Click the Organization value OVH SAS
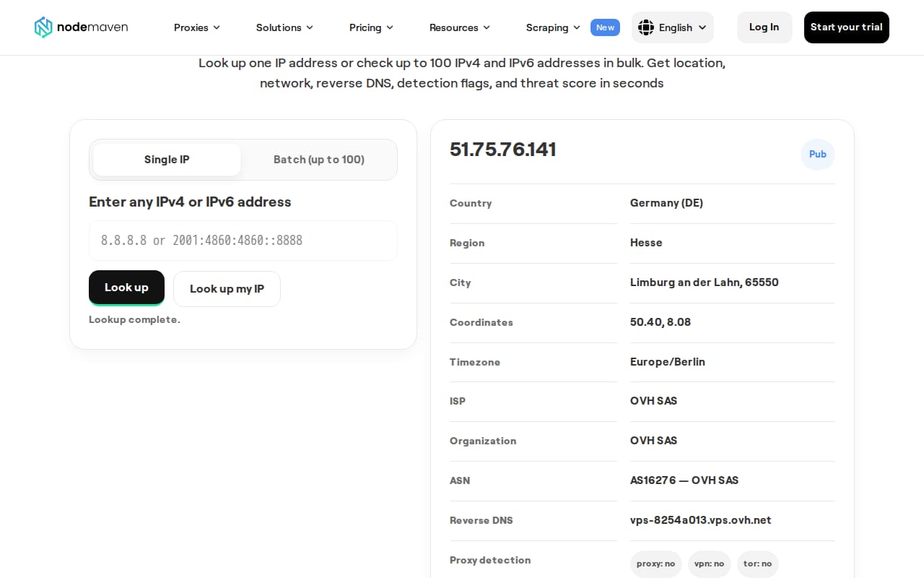 point(654,441)
